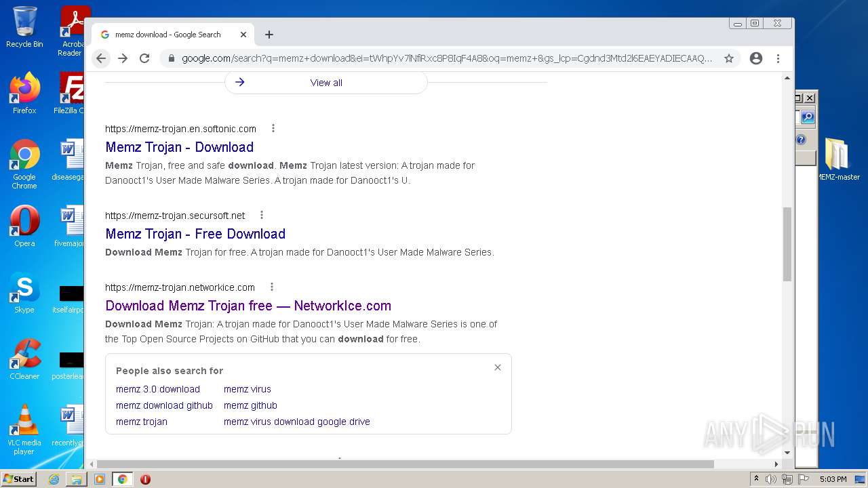View site security lock icon
This screenshot has width=868, height=488.
pyautogui.click(x=171, y=58)
